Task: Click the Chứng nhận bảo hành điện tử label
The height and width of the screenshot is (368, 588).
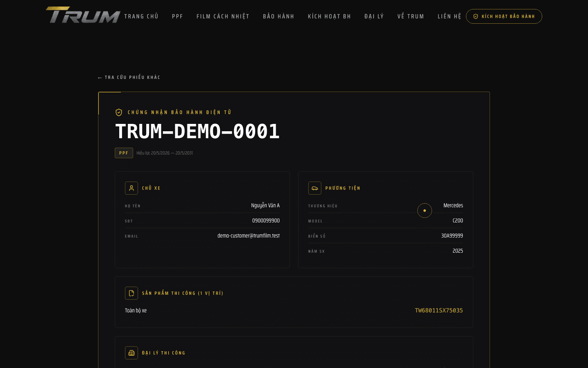Action: [180, 112]
